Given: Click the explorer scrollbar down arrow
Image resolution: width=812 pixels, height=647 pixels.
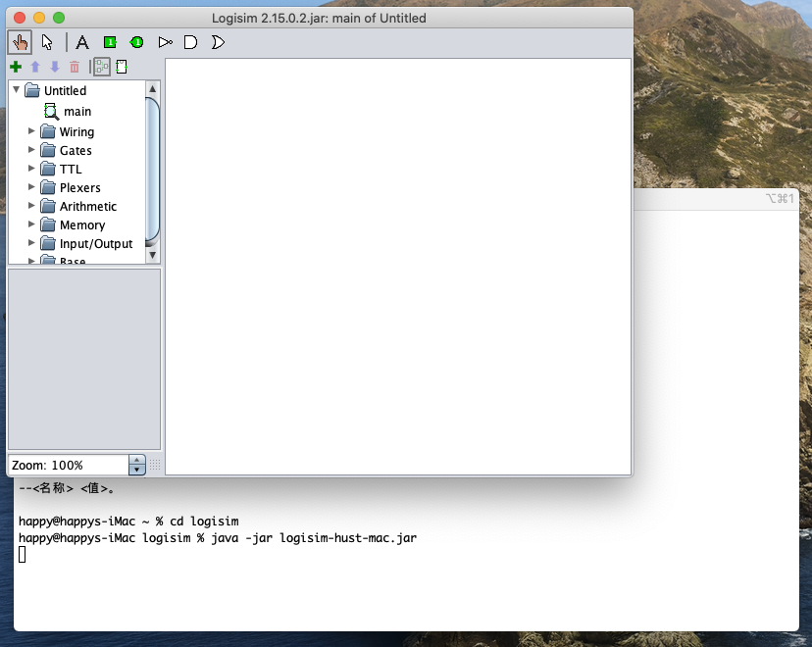Looking at the screenshot, I should [x=153, y=255].
